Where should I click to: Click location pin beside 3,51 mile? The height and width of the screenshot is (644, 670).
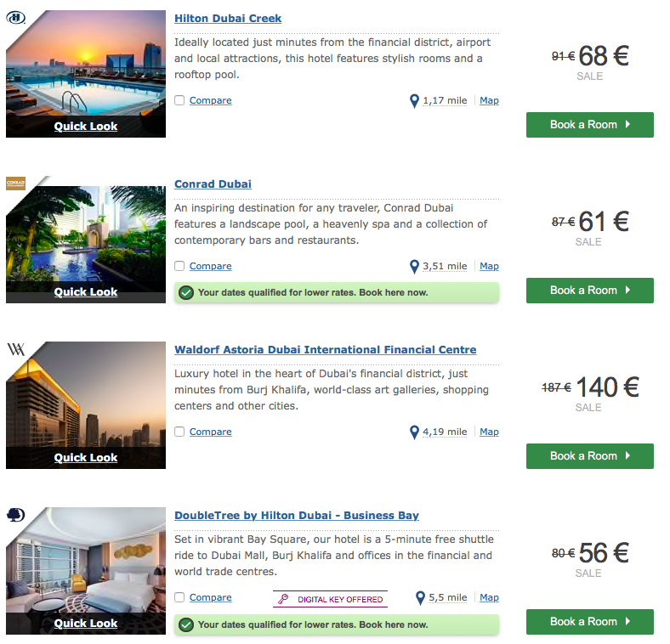pyautogui.click(x=415, y=267)
